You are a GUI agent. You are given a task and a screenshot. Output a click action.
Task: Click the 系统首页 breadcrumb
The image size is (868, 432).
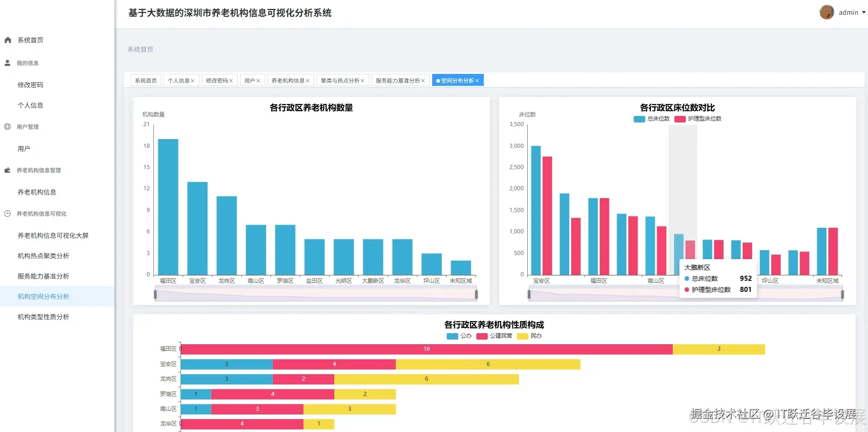click(x=140, y=49)
